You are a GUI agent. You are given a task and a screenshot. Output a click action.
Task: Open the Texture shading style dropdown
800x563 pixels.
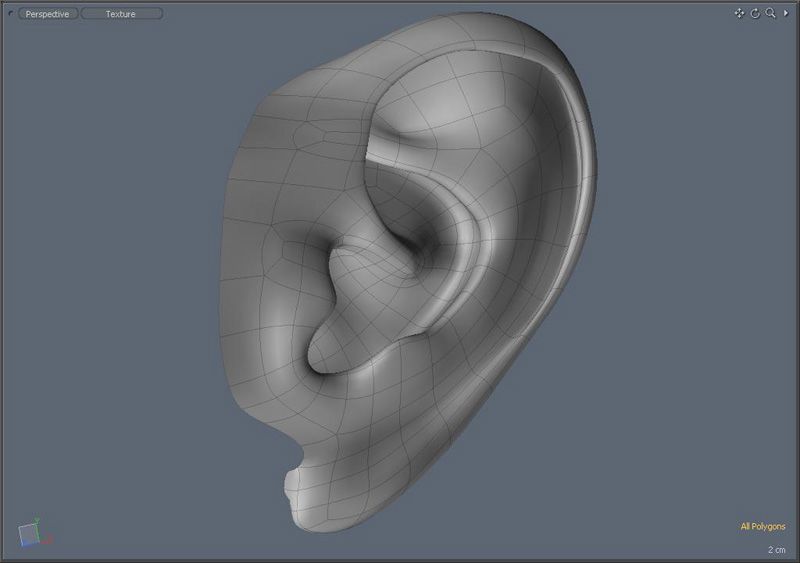coord(121,14)
